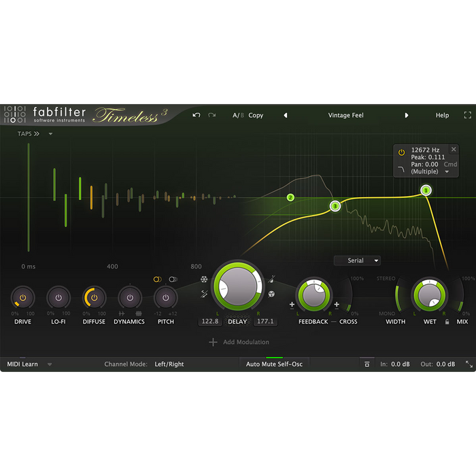Click the left delay value 122.8

(210, 321)
